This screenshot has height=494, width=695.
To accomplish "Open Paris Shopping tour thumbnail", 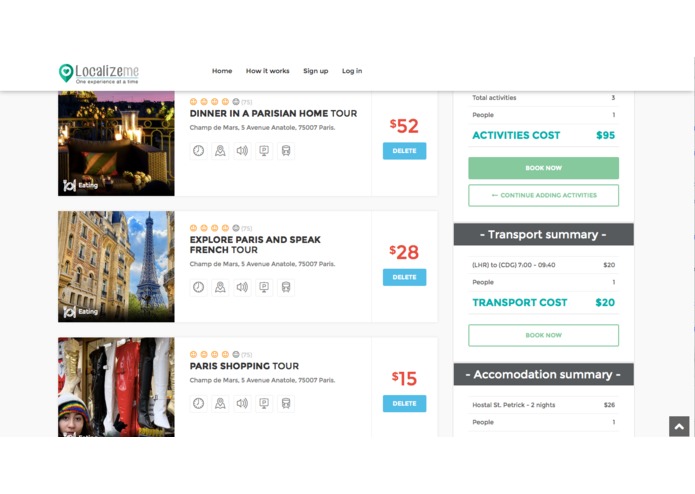I will [116, 387].
